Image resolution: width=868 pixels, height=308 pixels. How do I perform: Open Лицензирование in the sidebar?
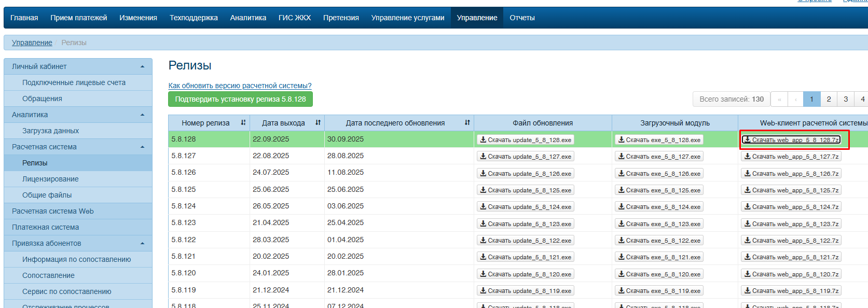click(x=50, y=179)
